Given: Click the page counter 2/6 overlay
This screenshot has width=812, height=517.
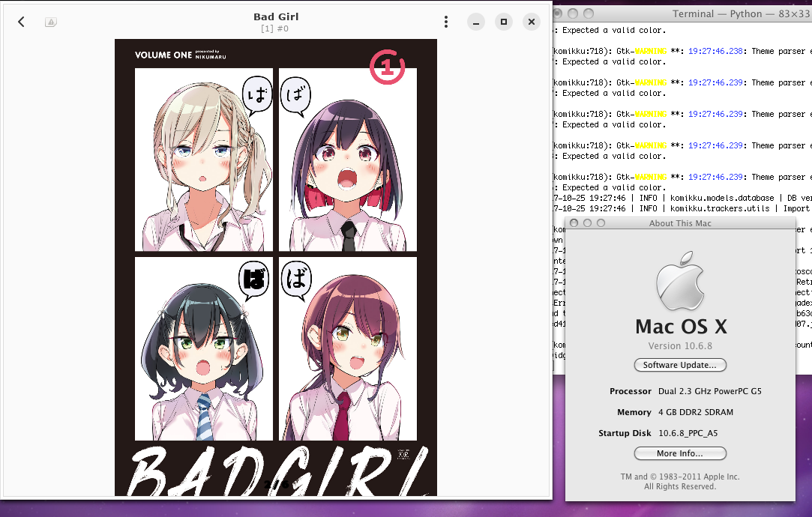Looking at the screenshot, I should pyautogui.click(x=276, y=483).
